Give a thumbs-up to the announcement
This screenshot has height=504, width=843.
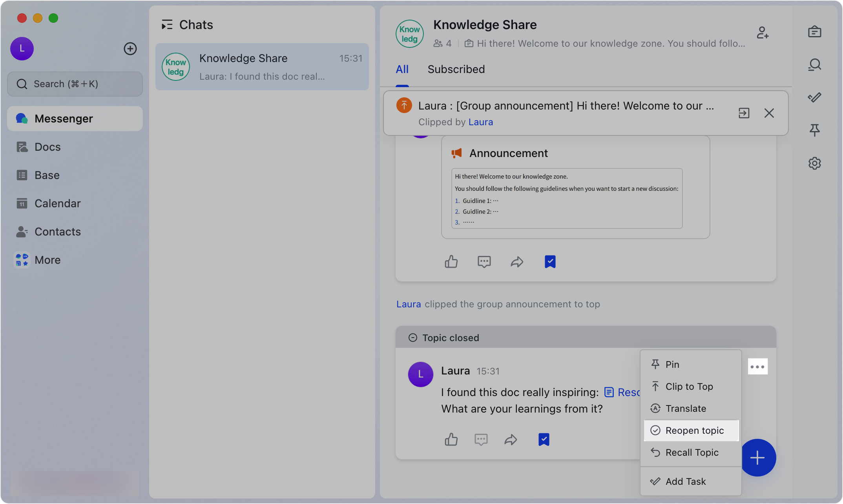click(x=451, y=261)
